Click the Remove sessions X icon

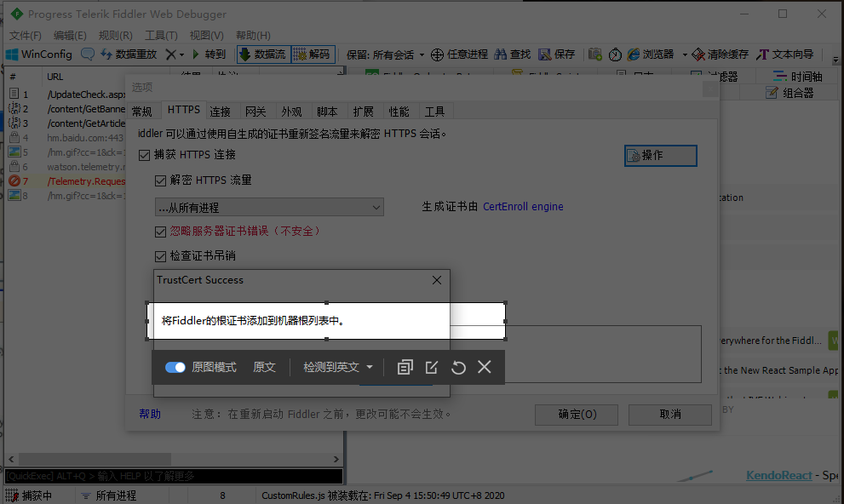170,54
